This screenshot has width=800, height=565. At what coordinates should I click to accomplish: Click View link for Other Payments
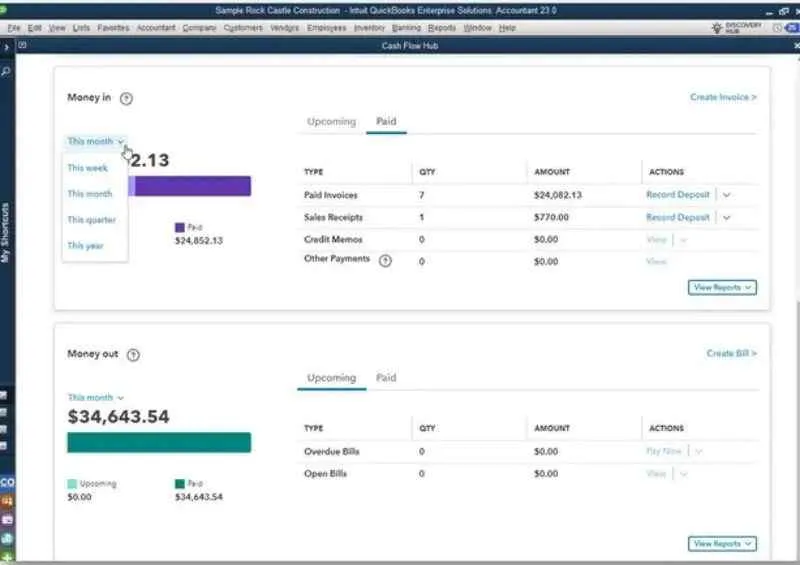pyautogui.click(x=656, y=262)
